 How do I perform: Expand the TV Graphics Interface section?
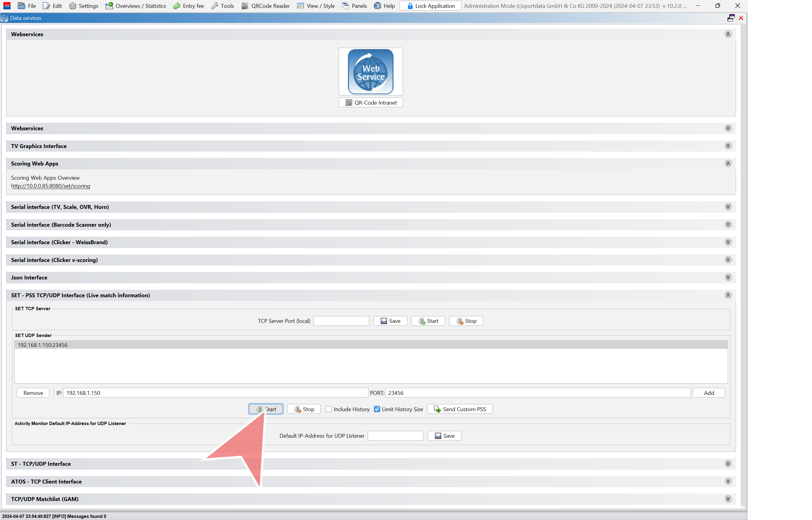click(728, 146)
